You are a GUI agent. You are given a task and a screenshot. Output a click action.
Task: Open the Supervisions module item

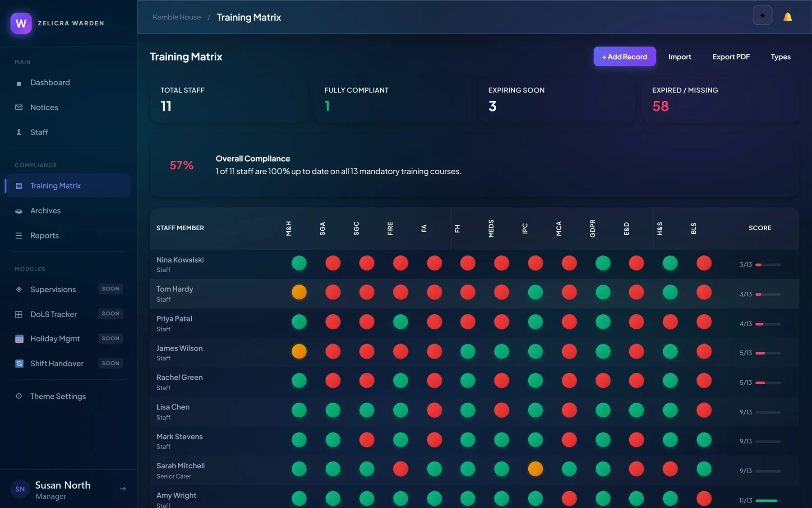tap(68, 289)
